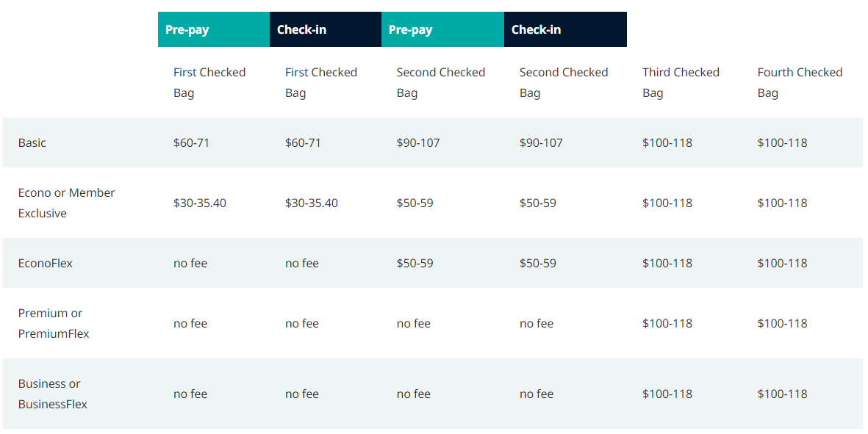Click the Premium or PremiumFlex row label
Viewport: 868px width, 434px height.
pos(54,323)
